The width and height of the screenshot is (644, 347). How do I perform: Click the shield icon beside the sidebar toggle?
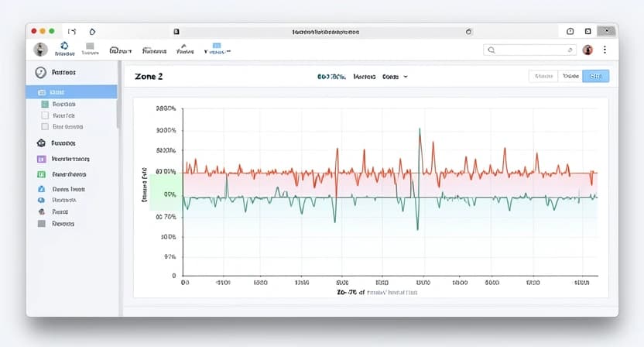click(92, 32)
